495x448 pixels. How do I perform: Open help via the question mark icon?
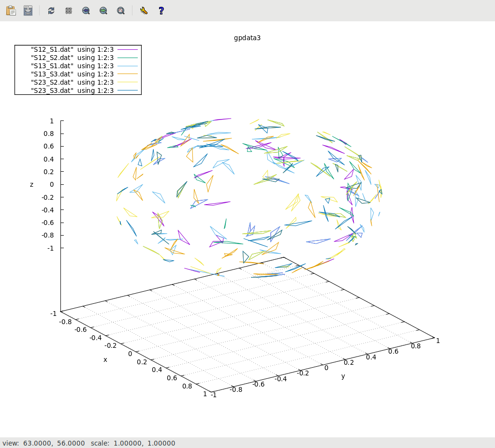(161, 10)
